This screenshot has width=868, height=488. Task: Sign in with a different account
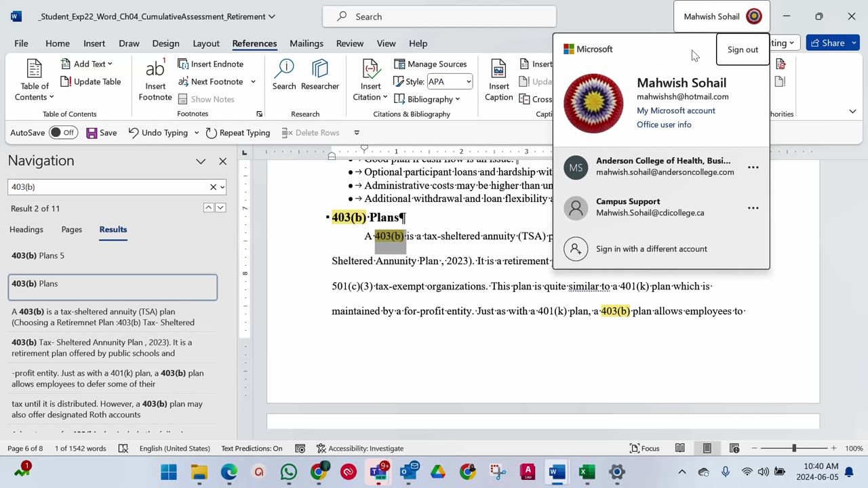[x=661, y=249]
